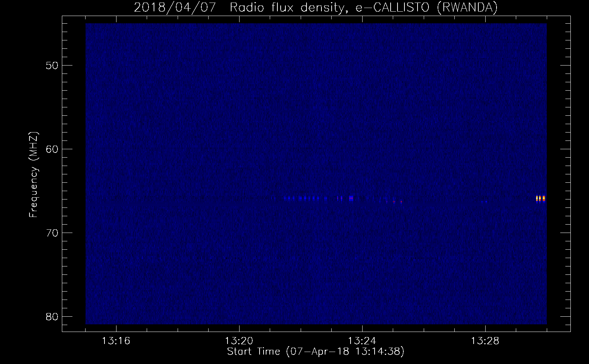Select the 13:28 time tick label

click(485, 341)
